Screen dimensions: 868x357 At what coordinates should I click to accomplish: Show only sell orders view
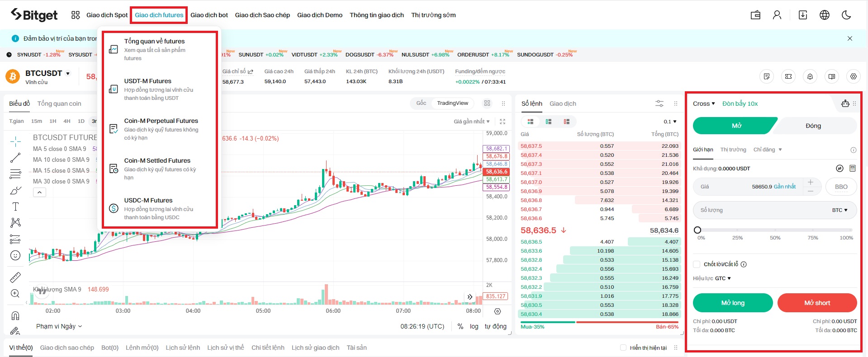[567, 122]
